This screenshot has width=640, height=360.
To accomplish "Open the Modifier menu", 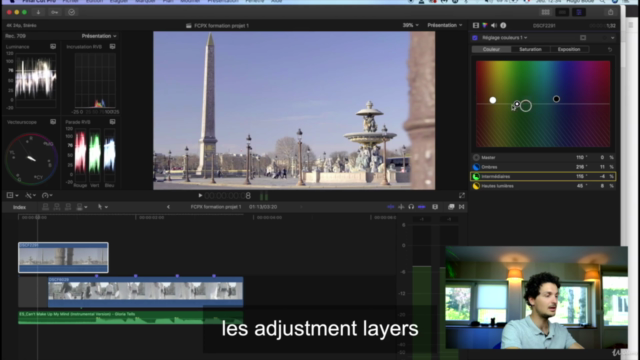I will [x=190, y=1].
